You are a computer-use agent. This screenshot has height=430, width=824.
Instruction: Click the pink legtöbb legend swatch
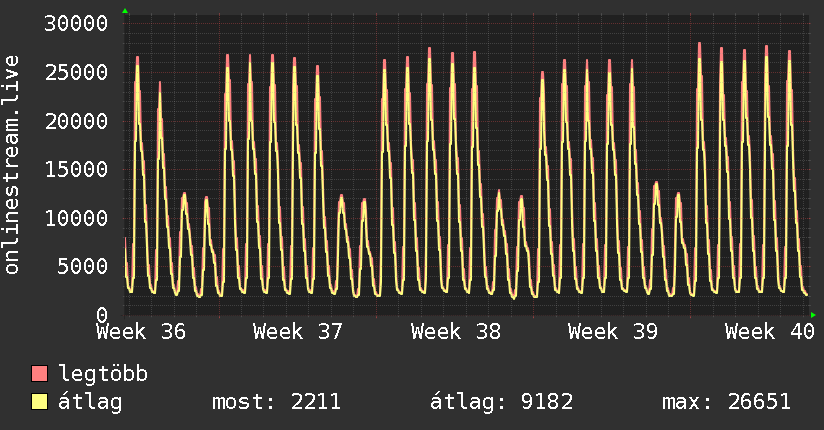[39, 373]
